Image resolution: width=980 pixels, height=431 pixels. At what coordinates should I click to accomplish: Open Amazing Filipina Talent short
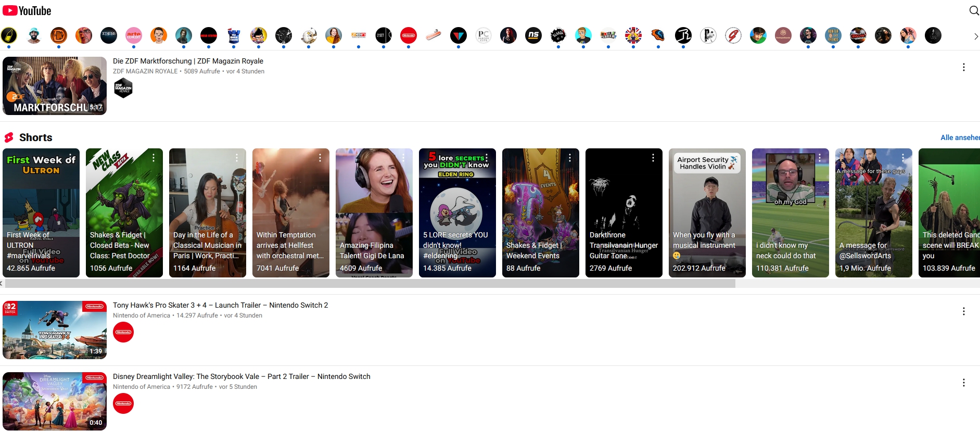374,213
